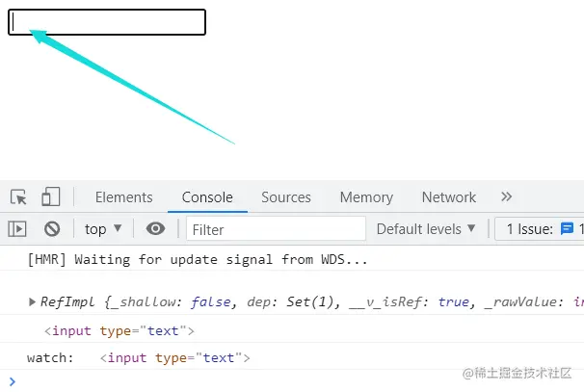
Task: Open the Default levels dropdown
Action: (x=426, y=229)
